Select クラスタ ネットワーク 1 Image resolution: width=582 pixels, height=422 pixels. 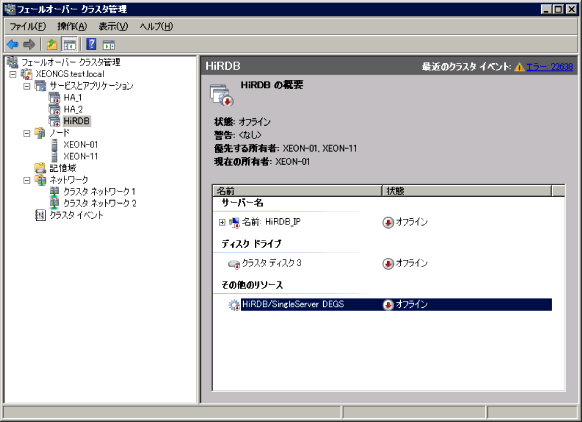(99, 192)
